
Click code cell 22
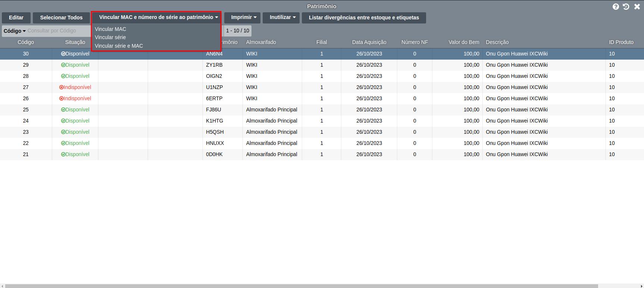click(x=26, y=143)
